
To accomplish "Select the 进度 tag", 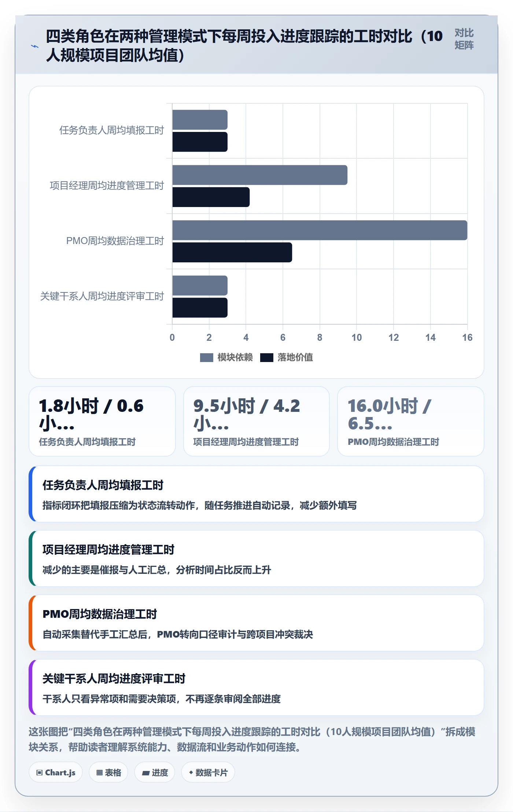I will click(x=155, y=772).
